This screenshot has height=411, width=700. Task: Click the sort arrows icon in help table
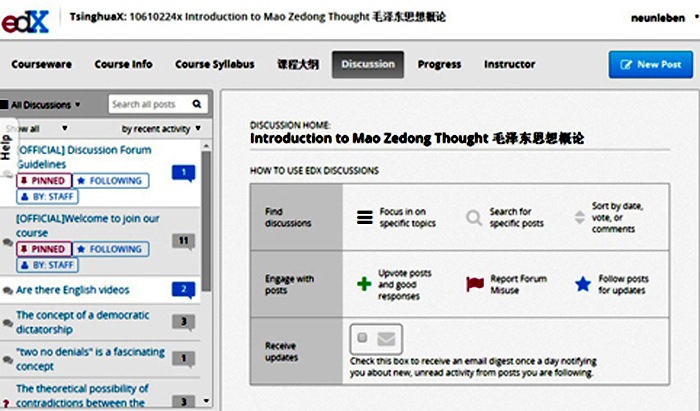pos(582,217)
